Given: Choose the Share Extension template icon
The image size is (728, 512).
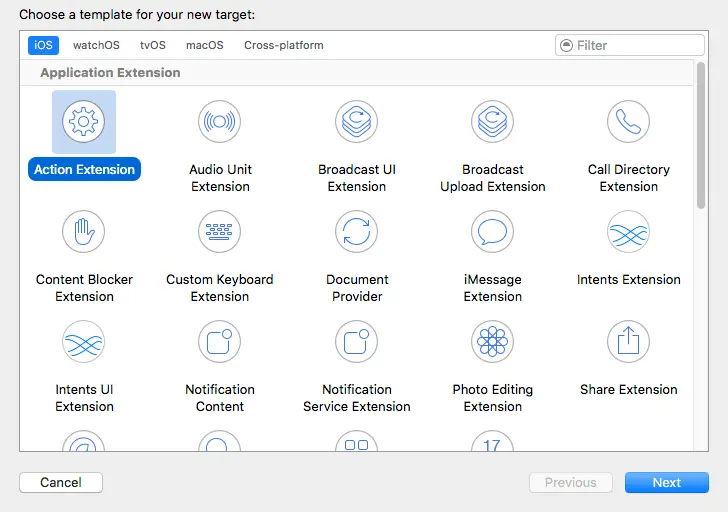Looking at the screenshot, I should [x=628, y=342].
